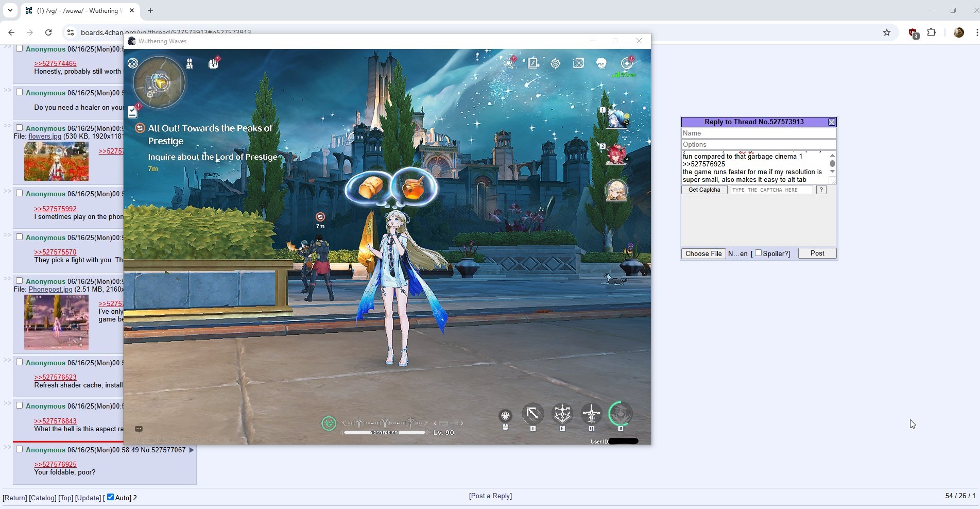Open the character head menu icon
The image size is (980, 509).
[601, 63]
